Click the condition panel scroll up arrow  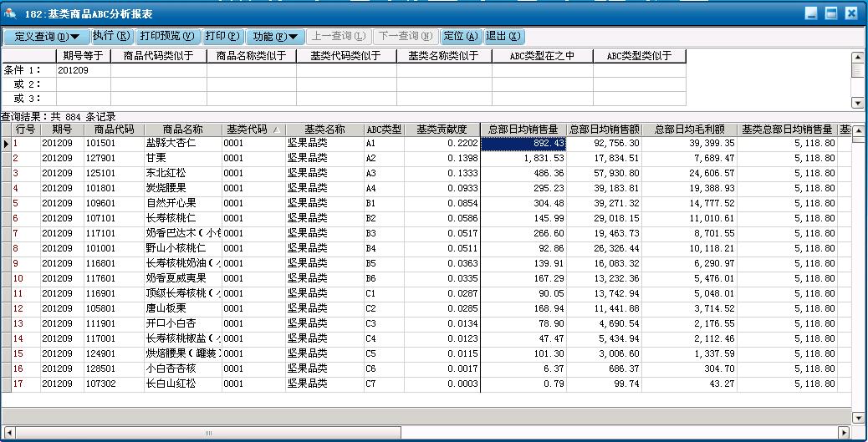point(857,58)
